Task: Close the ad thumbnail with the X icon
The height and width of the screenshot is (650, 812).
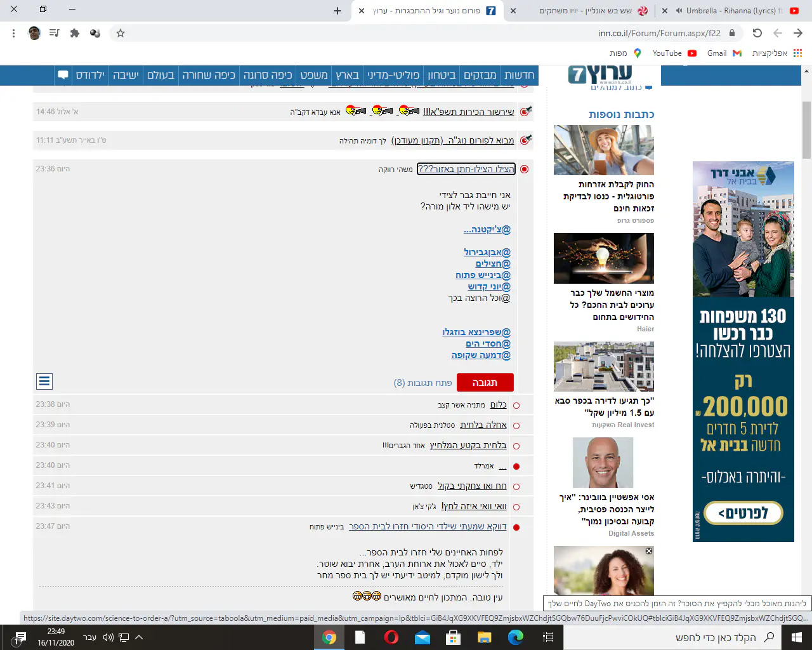Action: [x=649, y=551]
